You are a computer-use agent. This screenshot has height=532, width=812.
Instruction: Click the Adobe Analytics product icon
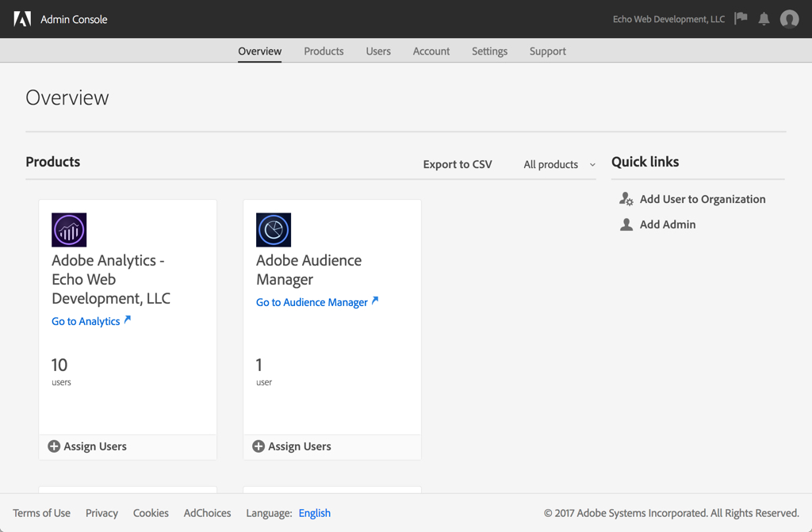click(x=69, y=230)
